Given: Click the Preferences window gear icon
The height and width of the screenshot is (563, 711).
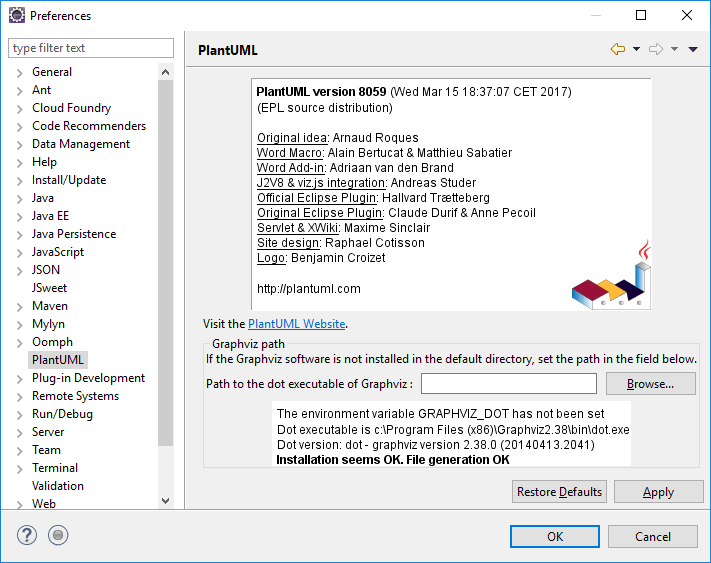Looking at the screenshot, I should click(17, 15).
